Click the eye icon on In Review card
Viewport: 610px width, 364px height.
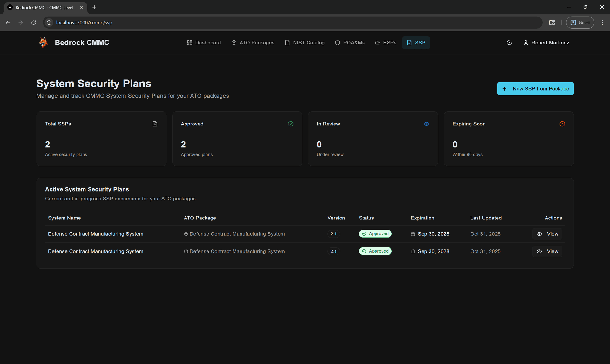tap(426, 124)
